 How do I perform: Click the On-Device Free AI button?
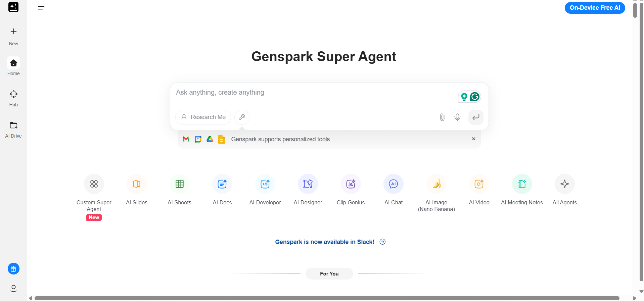tap(595, 7)
